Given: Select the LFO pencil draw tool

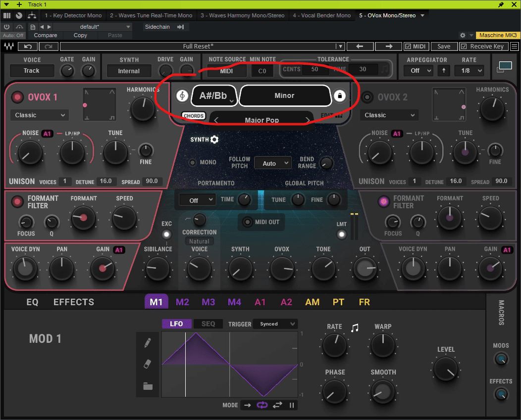Looking at the screenshot, I should tap(148, 342).
